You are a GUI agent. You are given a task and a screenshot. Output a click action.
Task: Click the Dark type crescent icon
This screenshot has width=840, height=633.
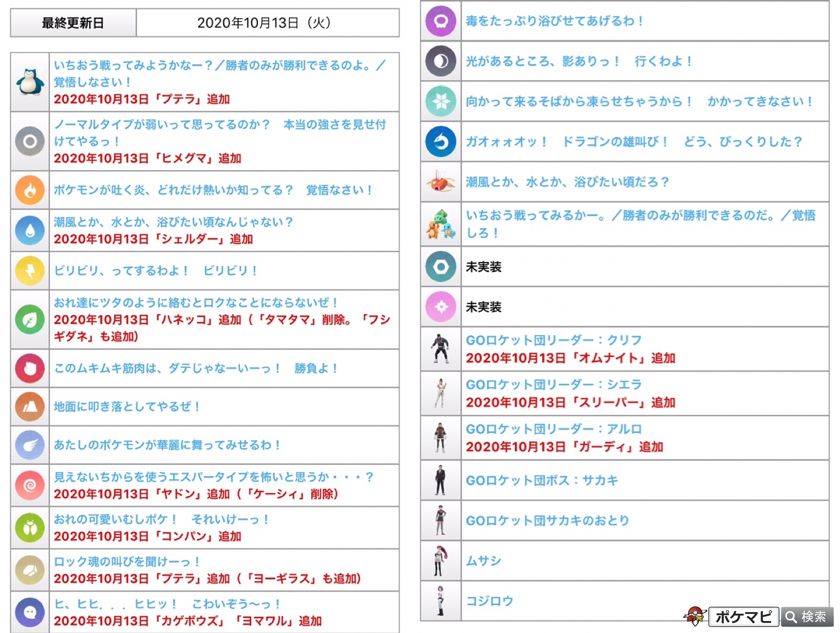point(441,61)
